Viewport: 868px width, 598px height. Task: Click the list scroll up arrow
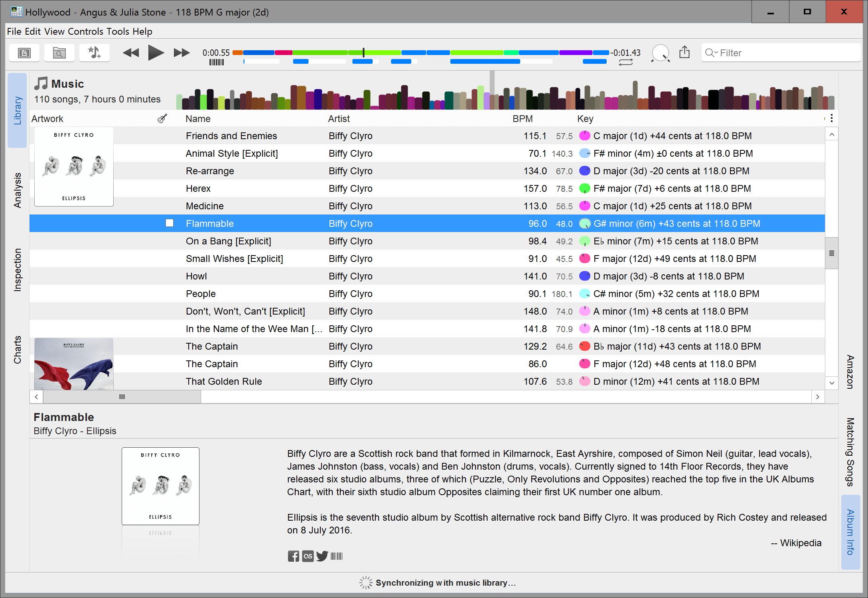[x=832, y=134]
